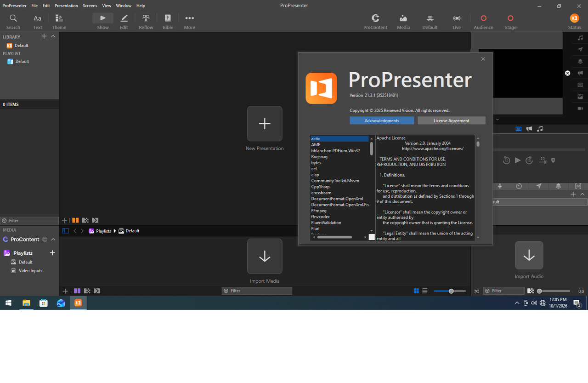The height and width of the screenshot is (383, 588).
Task: Add a media playlist using Playlists plus
Action: tap(52, 253)
